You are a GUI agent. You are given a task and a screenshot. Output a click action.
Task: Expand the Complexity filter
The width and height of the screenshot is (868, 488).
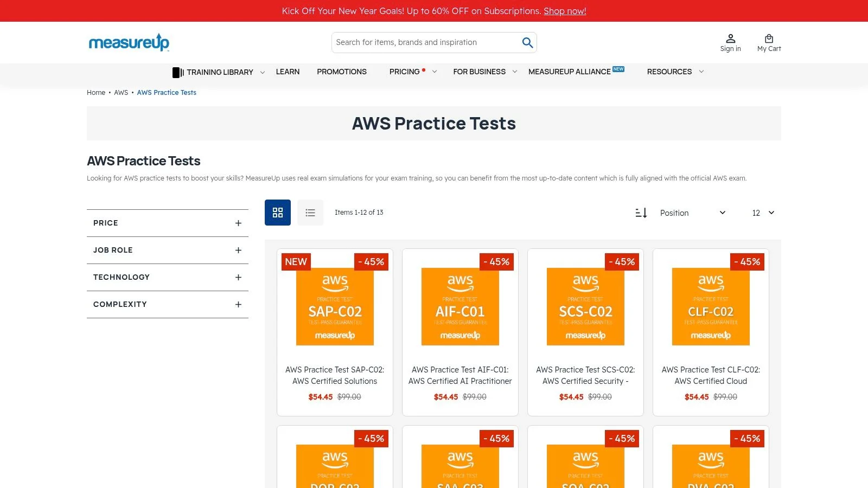pos(168,304)
